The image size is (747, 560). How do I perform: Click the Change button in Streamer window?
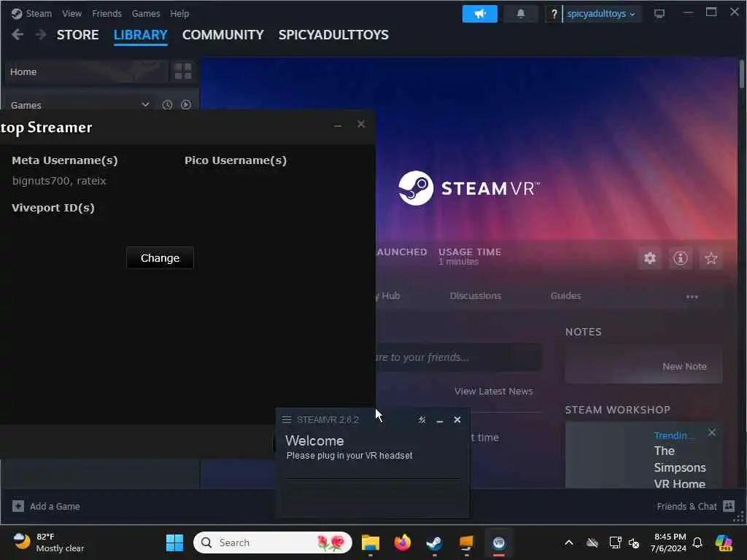pos(160,258)
